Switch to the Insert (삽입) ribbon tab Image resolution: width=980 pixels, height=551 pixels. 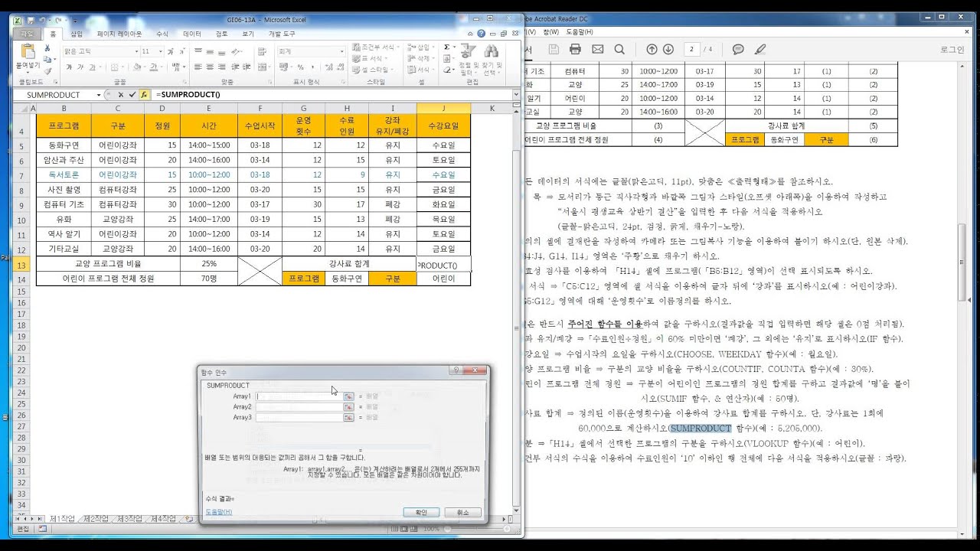click(x=77, y=34)
